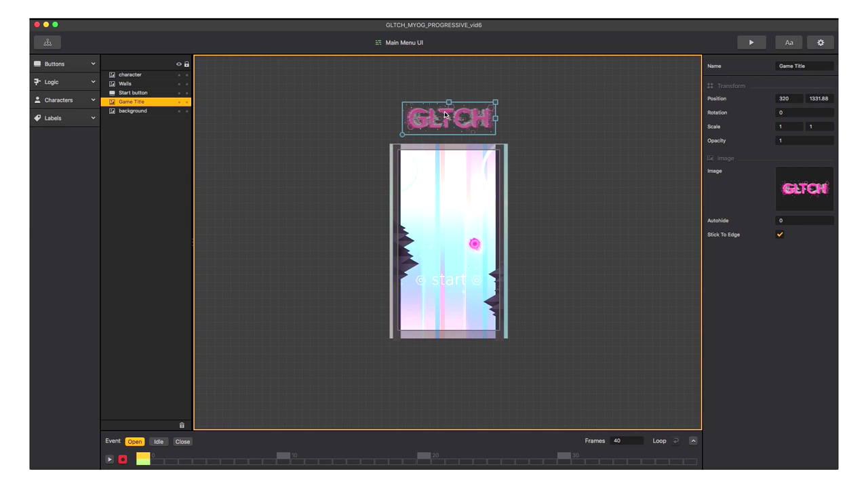
Task: Expand the Labels category
Action: (65, 118)
